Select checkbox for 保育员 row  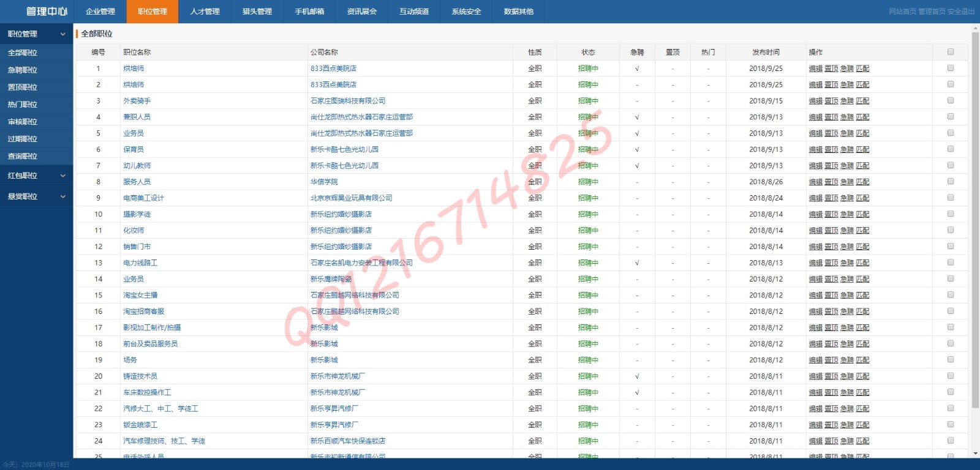(951, 149)
